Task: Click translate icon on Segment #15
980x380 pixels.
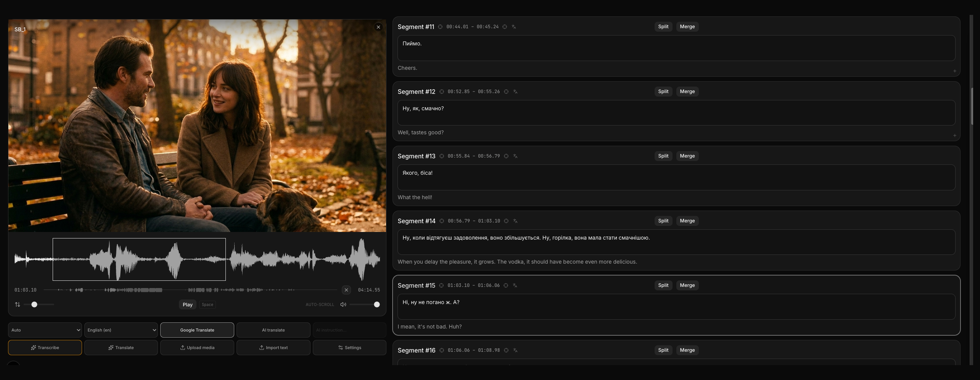Action: 515,285
